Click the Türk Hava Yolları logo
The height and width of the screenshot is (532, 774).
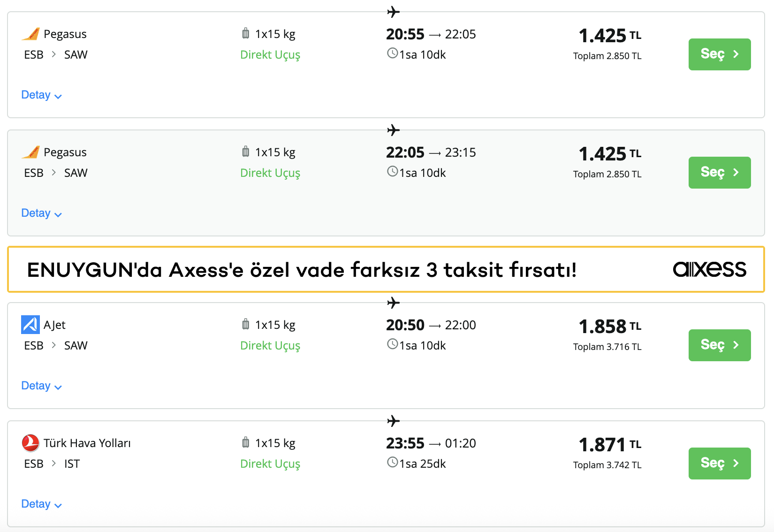[30, 443]
